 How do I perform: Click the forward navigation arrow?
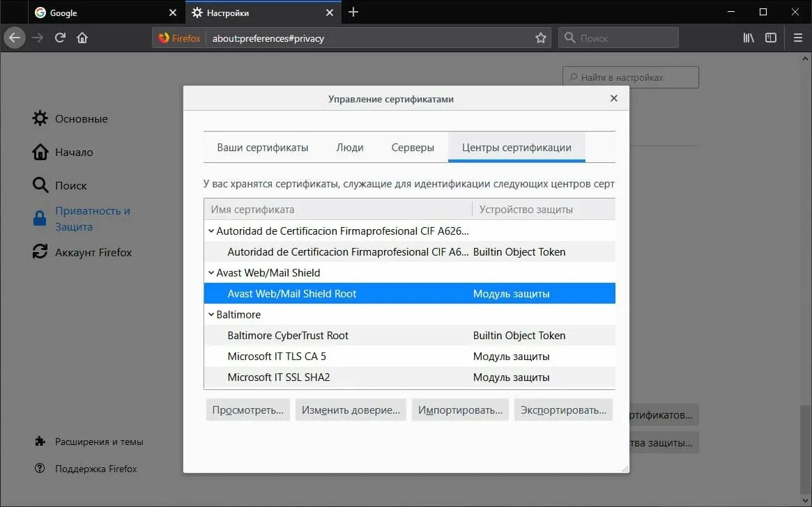tap(37, 38)
